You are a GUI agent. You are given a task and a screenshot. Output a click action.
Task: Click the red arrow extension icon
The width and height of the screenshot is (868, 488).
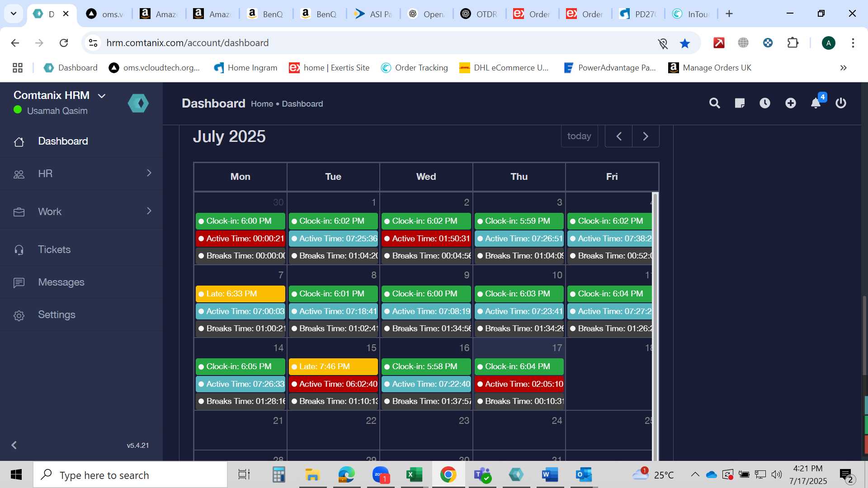coord(719,43)
